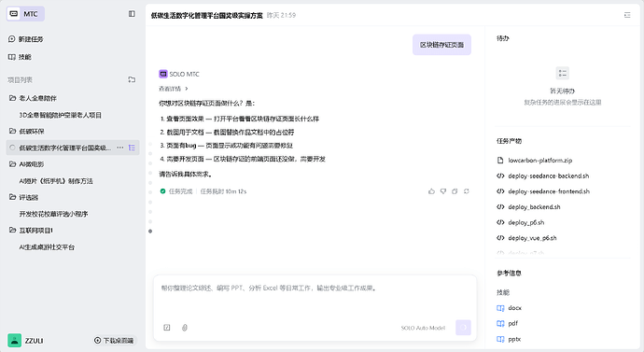Click the new project folder icon
644x352 pixels.
click(132, 79)
